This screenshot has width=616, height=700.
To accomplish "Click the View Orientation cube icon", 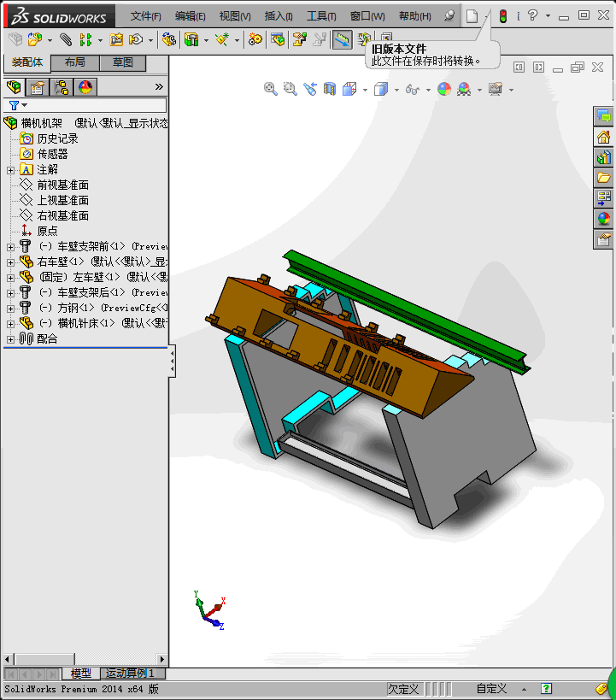I will (x=349, y=89).
